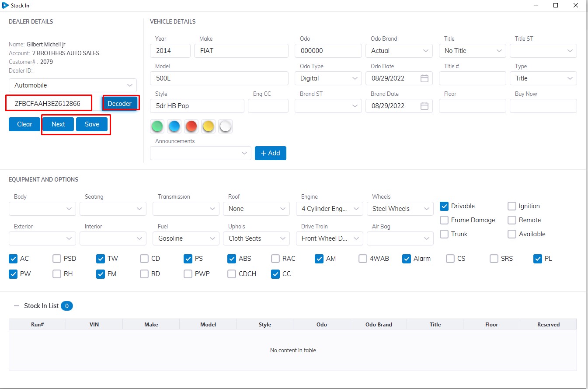Click the Save button
This screenshot has width=588, height=389.
92,124
